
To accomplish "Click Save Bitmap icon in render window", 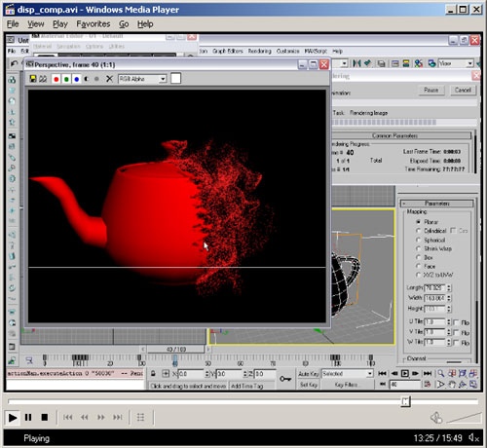I will 33,79.
